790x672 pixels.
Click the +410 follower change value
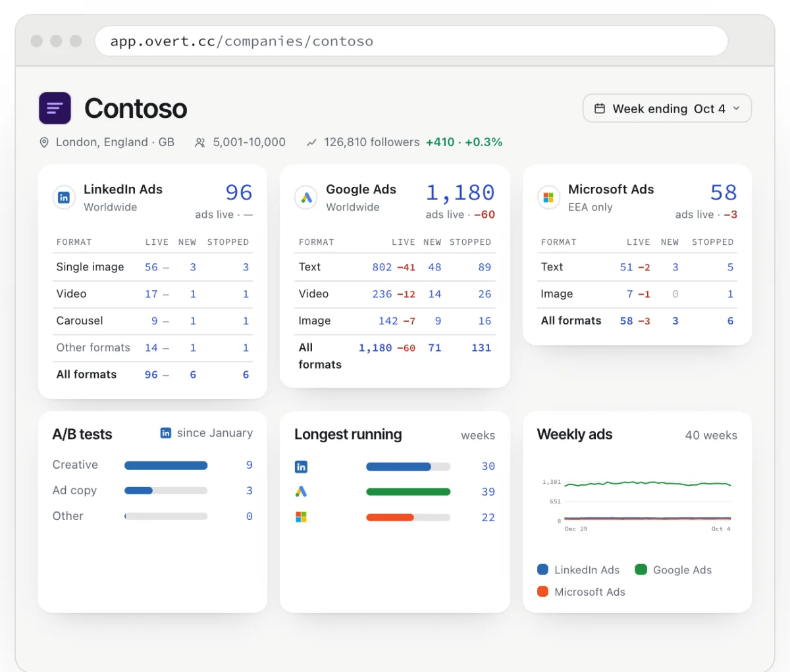pos(440,142)
